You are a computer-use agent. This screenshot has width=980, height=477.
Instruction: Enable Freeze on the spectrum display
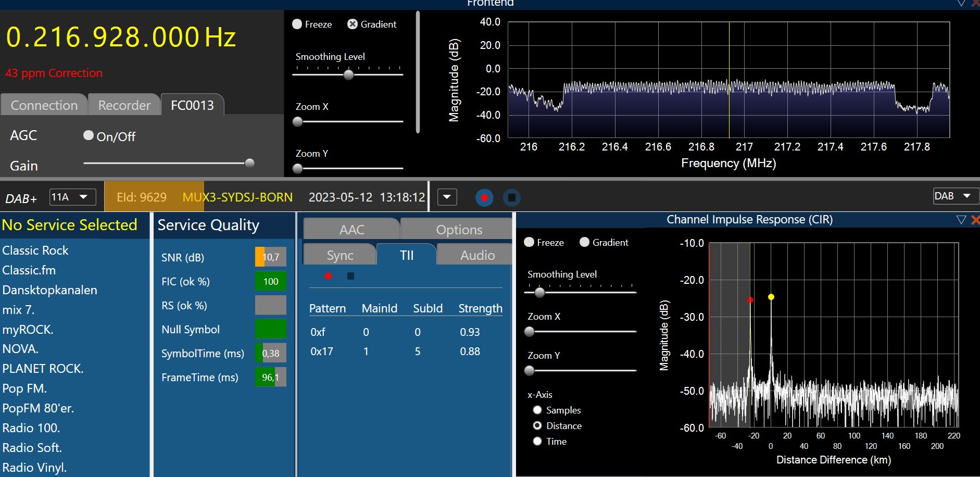(x=297, y=24)
